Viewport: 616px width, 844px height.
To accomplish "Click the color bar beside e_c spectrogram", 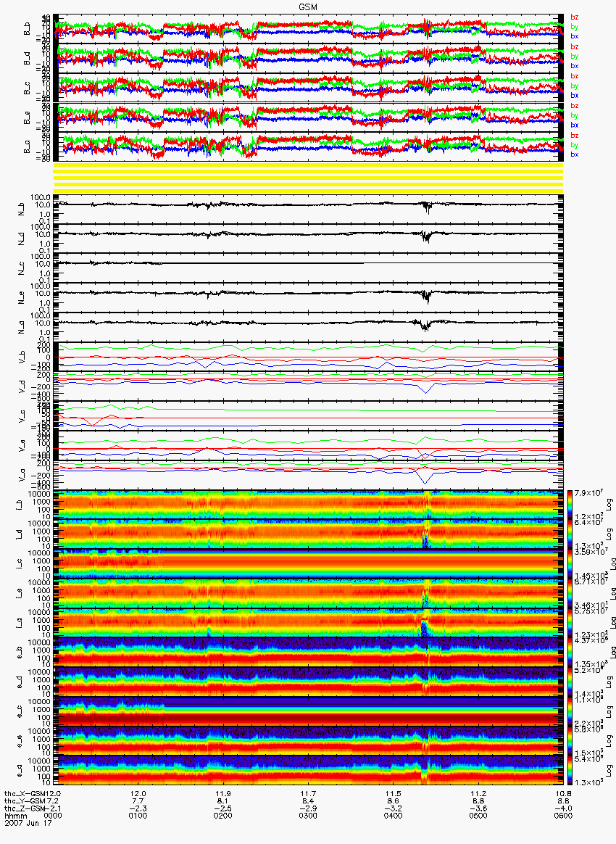I will pyautogui.click(x=571, y=712).
